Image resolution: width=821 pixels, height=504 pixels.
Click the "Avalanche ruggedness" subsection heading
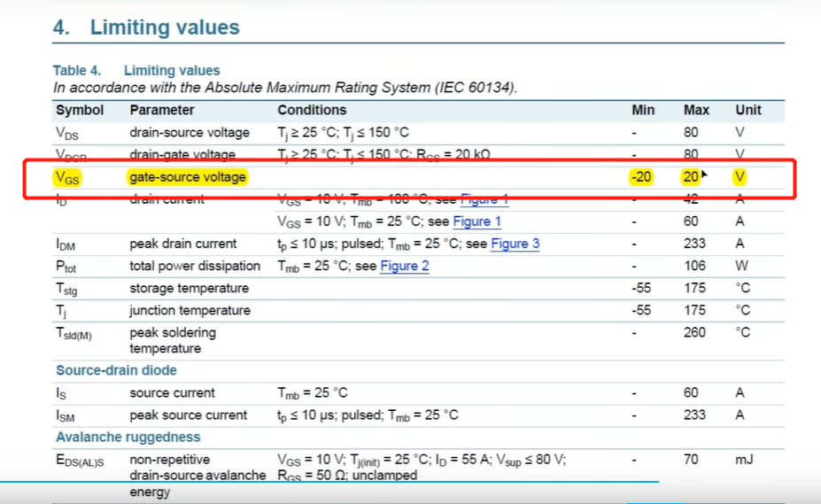coord(128,438)
